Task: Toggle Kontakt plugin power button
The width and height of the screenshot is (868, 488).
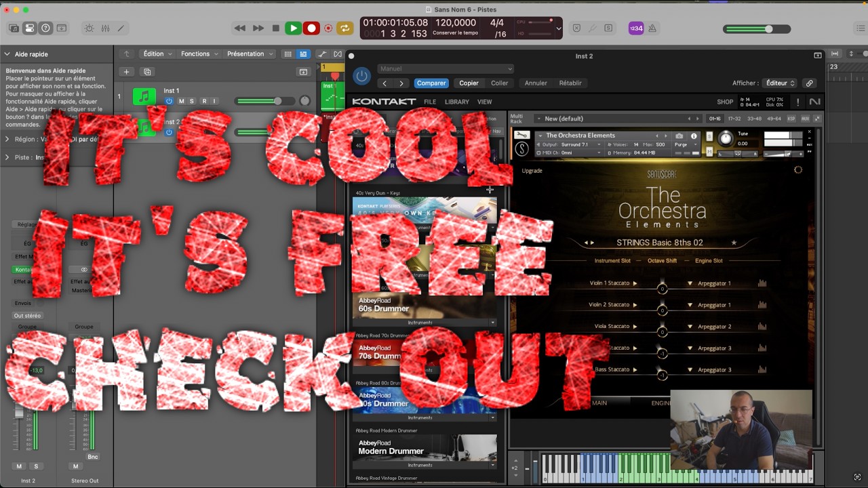Action: pos(362,76)
